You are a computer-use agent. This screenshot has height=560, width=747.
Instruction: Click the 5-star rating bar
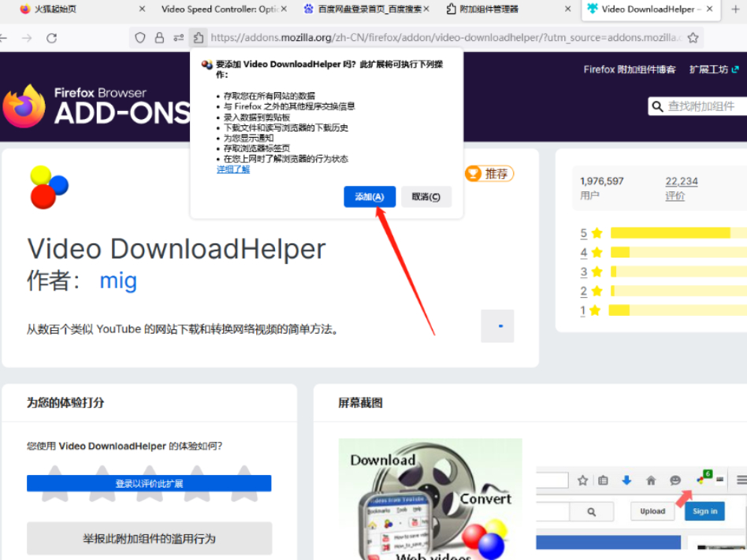coord(679,233)
